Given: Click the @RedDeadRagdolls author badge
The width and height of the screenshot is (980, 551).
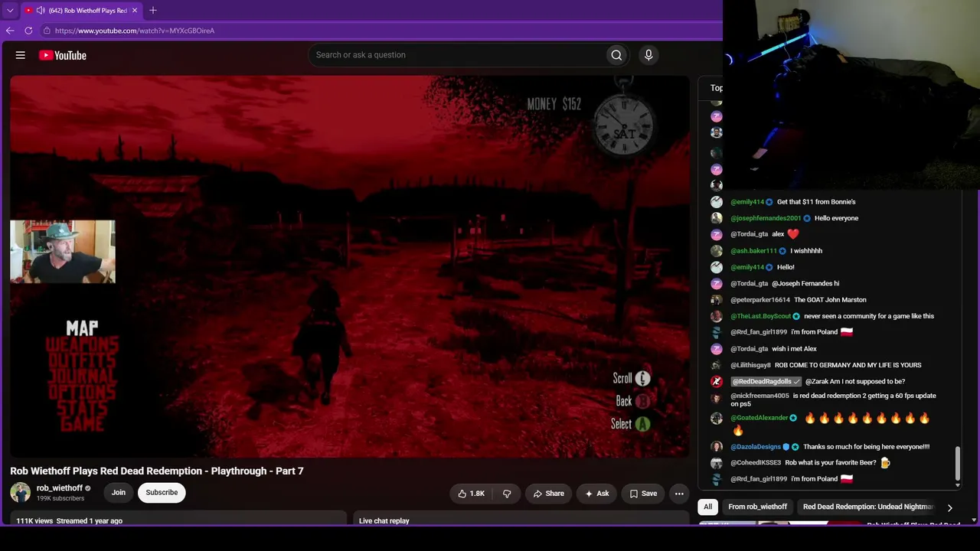Looking at the screenshot, I should pyautogui.click(x=766, y=381).
